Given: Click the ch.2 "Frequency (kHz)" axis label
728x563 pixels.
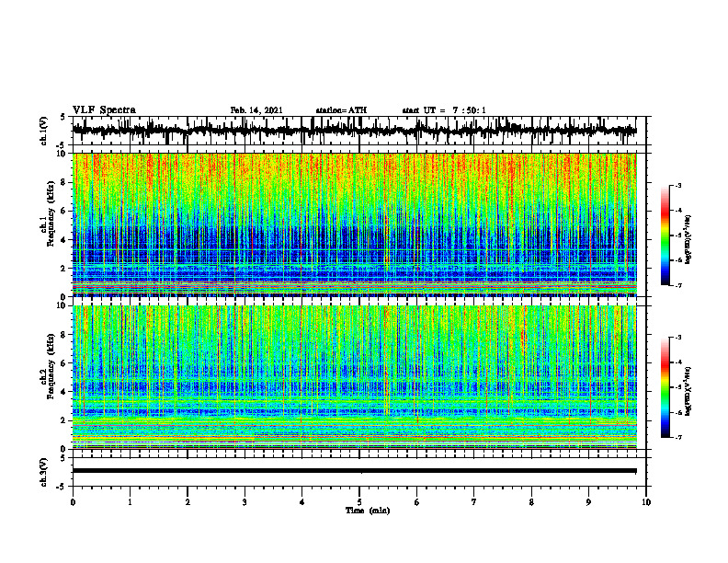Looking at the screenshot, I should 51,366.
